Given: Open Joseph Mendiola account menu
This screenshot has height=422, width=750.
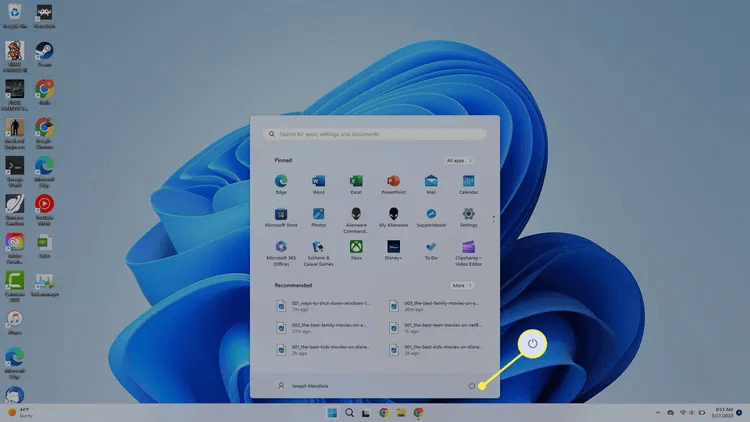Looking at the screenshot, I should [x=303, y=386].
